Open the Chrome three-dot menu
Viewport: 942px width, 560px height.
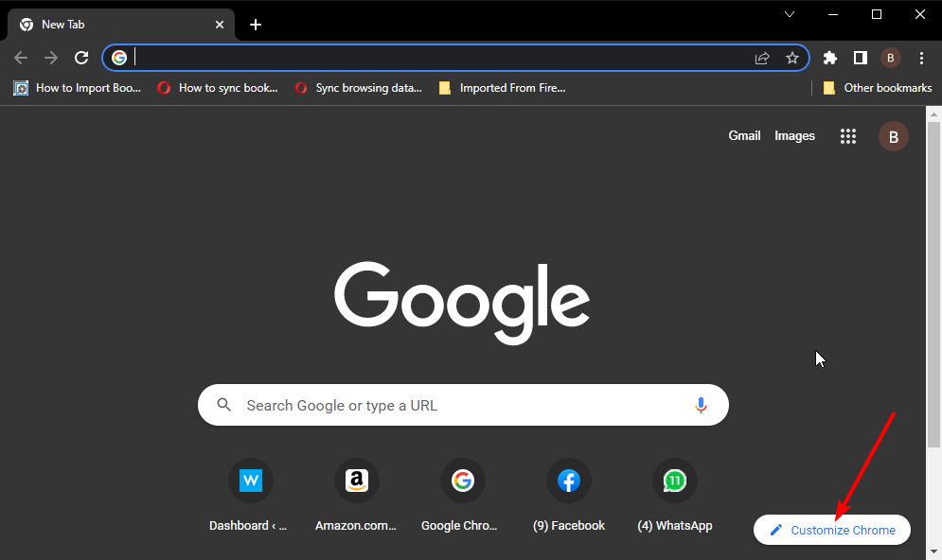point(921,58)
